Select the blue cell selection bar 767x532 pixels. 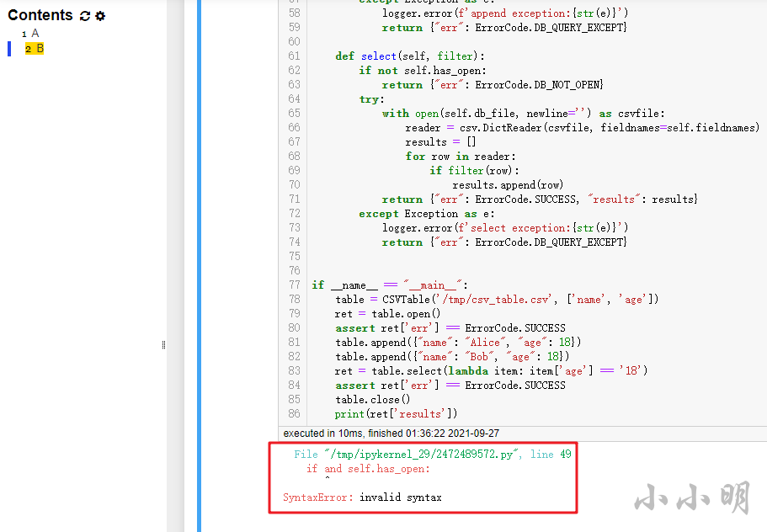[x=199, y=266]
